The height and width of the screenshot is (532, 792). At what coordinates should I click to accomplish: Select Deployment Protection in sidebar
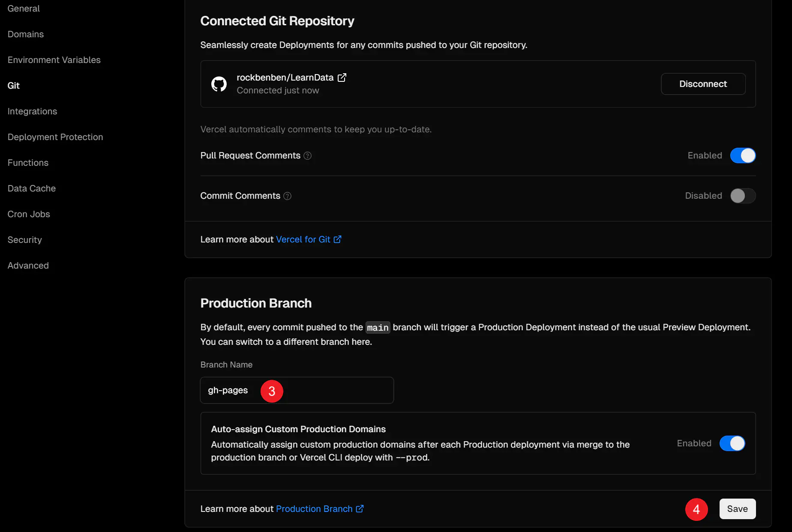pyautogui.click(x=55, y=137)
